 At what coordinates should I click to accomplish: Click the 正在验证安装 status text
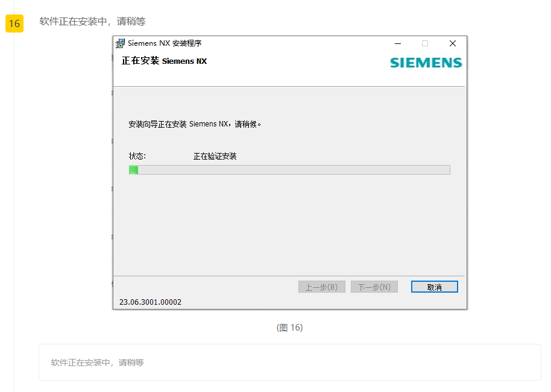point(215,157)
